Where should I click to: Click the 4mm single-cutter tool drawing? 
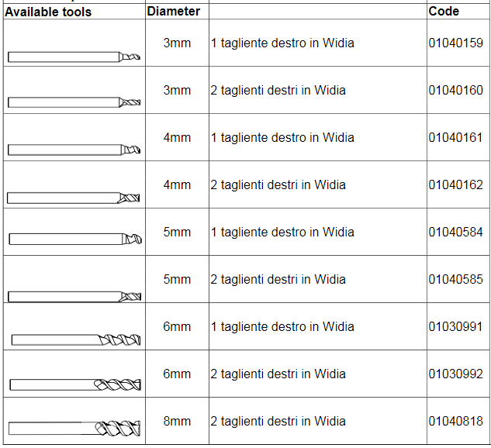74,150
